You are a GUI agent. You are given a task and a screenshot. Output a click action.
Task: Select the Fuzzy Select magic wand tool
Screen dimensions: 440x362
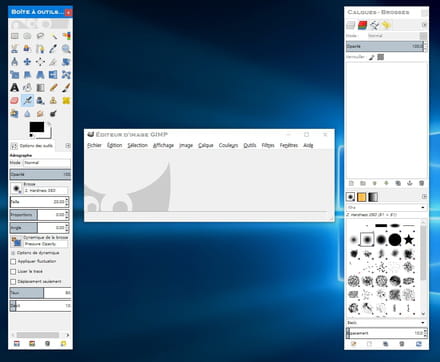tap(53, 36)
